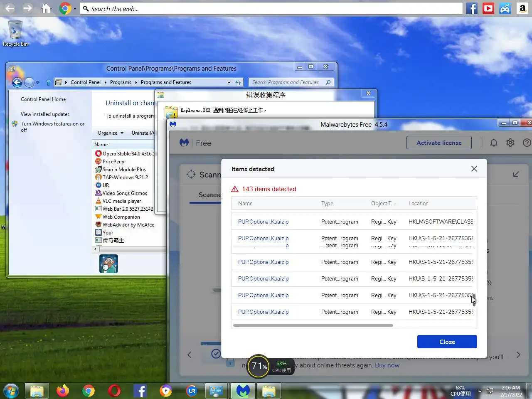Click the Chrome logo in web bar
The width and height of the screenshot is (532, 399).
coord(65,8)
